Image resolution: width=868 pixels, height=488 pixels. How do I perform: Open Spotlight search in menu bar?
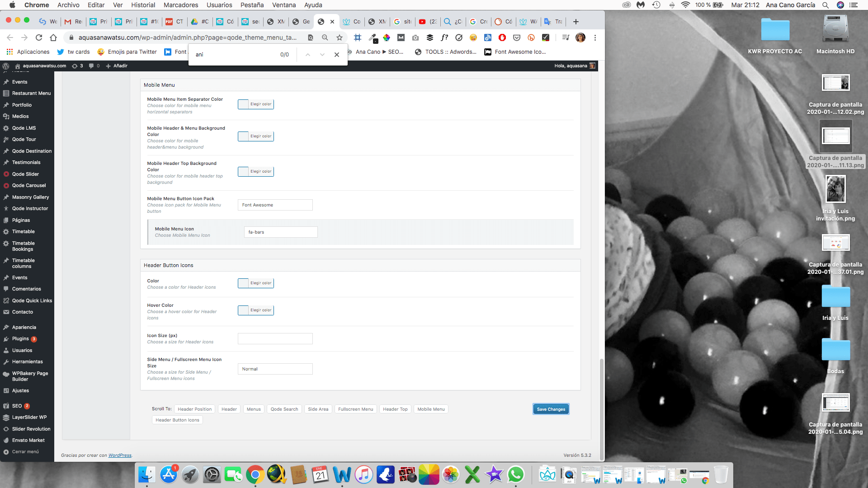[826, 5]
